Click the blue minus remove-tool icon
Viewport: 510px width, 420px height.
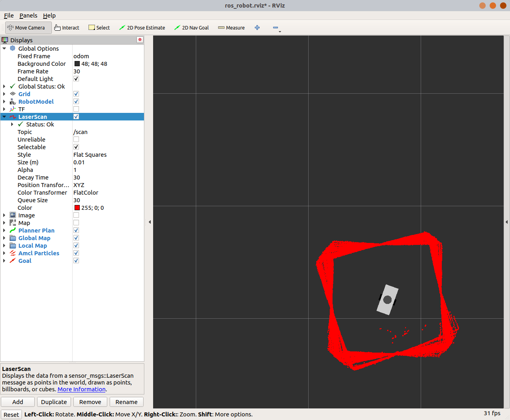tap(275, 28)
